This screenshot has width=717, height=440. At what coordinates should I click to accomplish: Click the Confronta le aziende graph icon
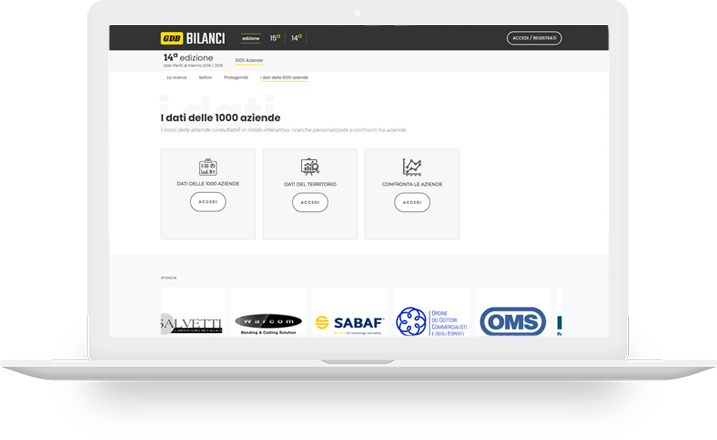point(412,167)
